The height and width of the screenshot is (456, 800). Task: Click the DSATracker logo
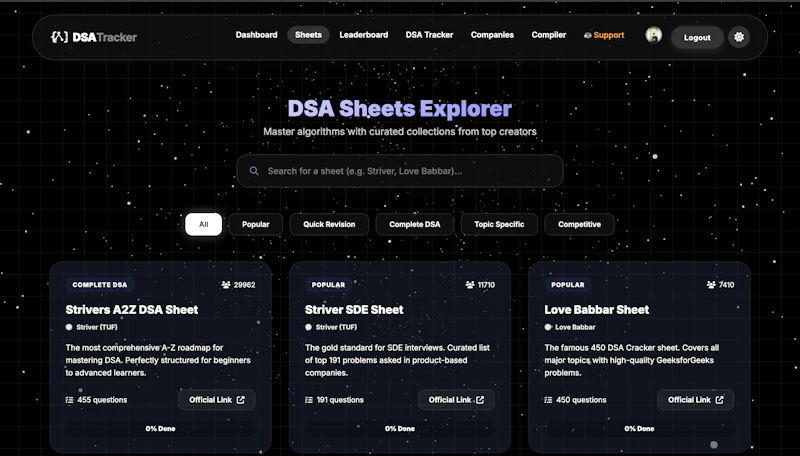tap(94, 37)
